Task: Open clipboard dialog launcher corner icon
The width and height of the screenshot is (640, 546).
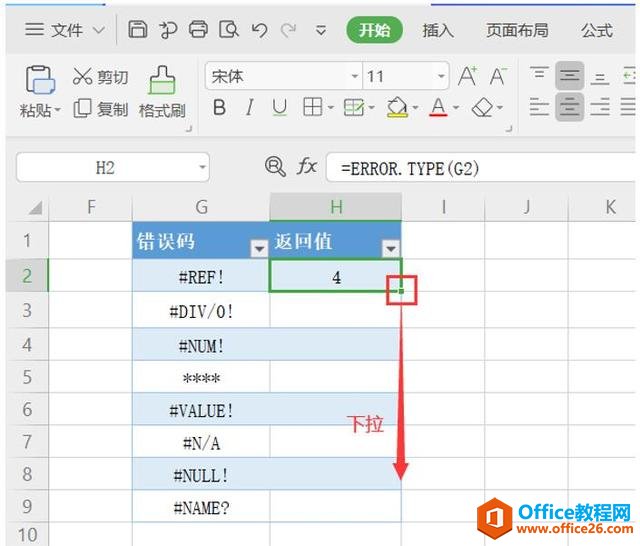Action: [x=189, y=129]
